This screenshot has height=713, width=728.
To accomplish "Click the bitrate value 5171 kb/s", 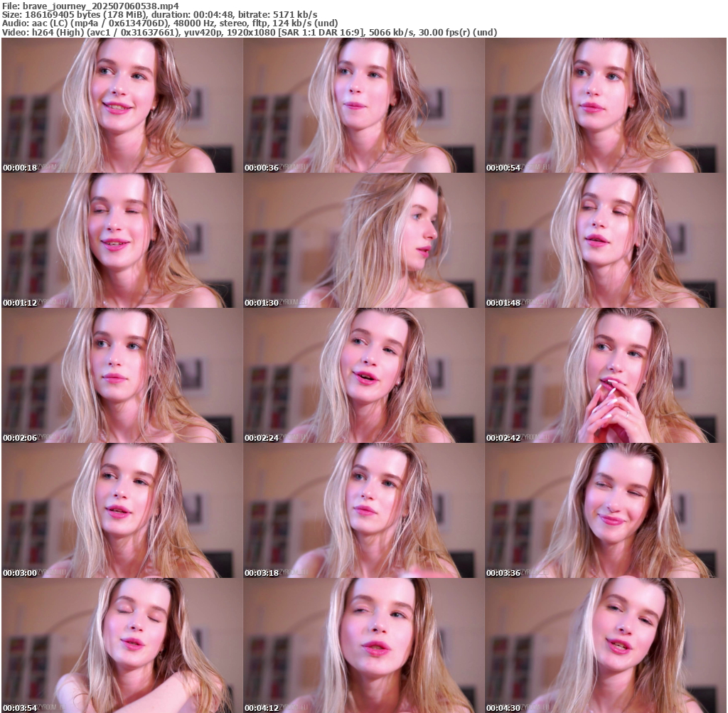I will point(295,14).
